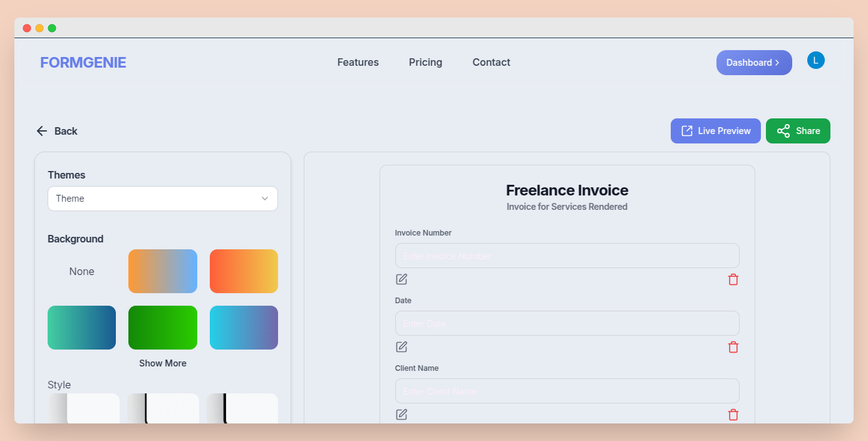
Task: Click the Enter Invoice Number input field
Action: click(x=567, y=256)
